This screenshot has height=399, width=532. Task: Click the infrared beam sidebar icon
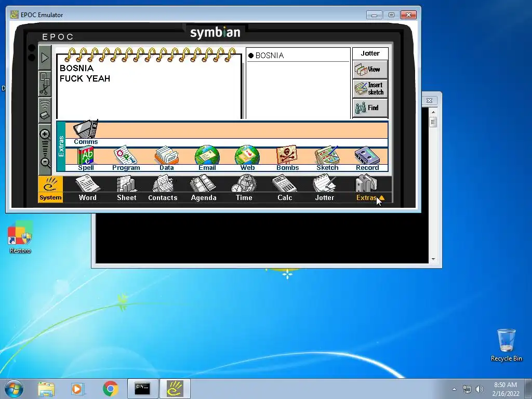[45, 110]
